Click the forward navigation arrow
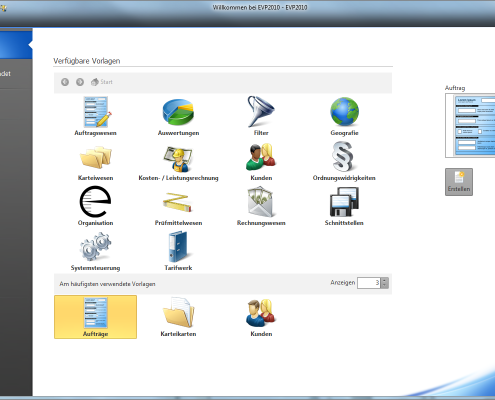The image size is (495, 400). pyautogui.click(x=80, y=82)
